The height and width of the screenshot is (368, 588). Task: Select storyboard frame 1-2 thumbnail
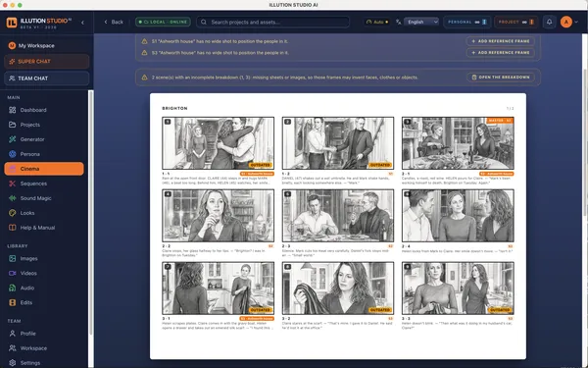338,143
